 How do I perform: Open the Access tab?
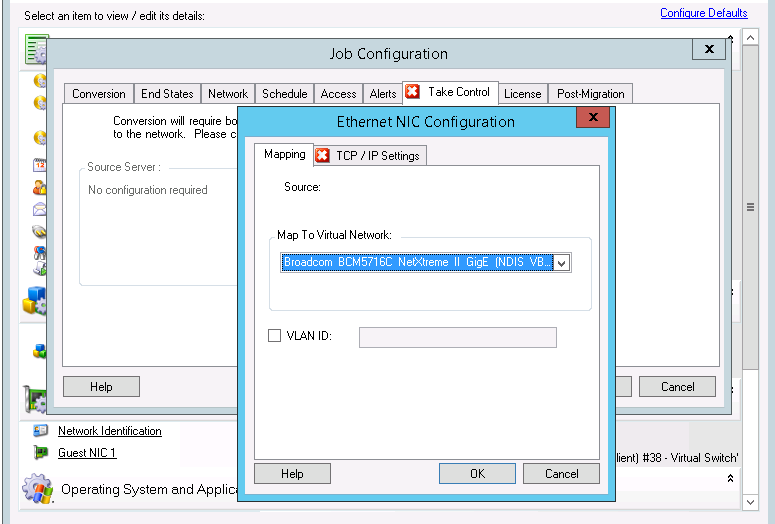339,94
